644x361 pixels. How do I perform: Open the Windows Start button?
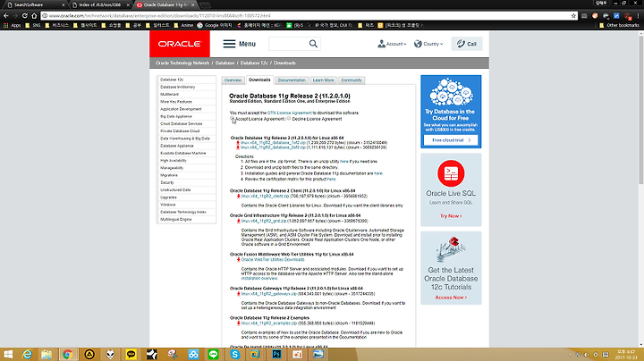[7, 354]
